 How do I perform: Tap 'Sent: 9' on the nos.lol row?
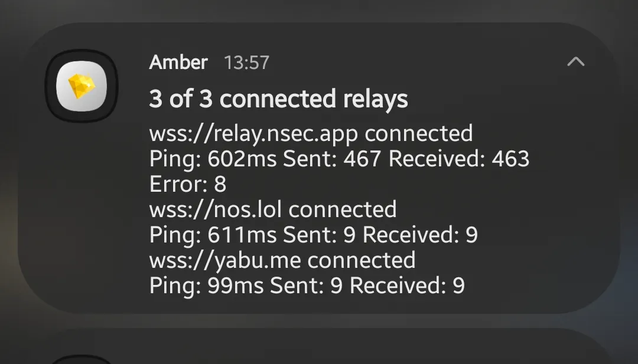[x=319, y=235]
